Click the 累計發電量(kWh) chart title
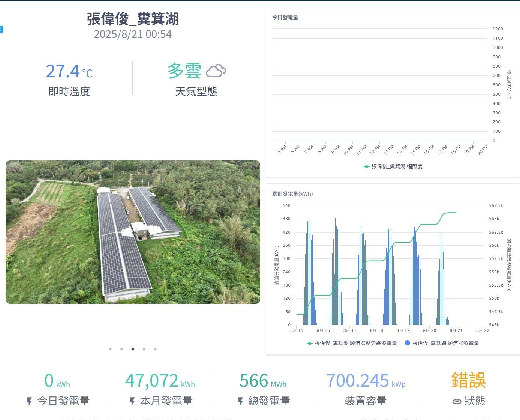This screenshot has height=420, width=520. pos(292,194)
